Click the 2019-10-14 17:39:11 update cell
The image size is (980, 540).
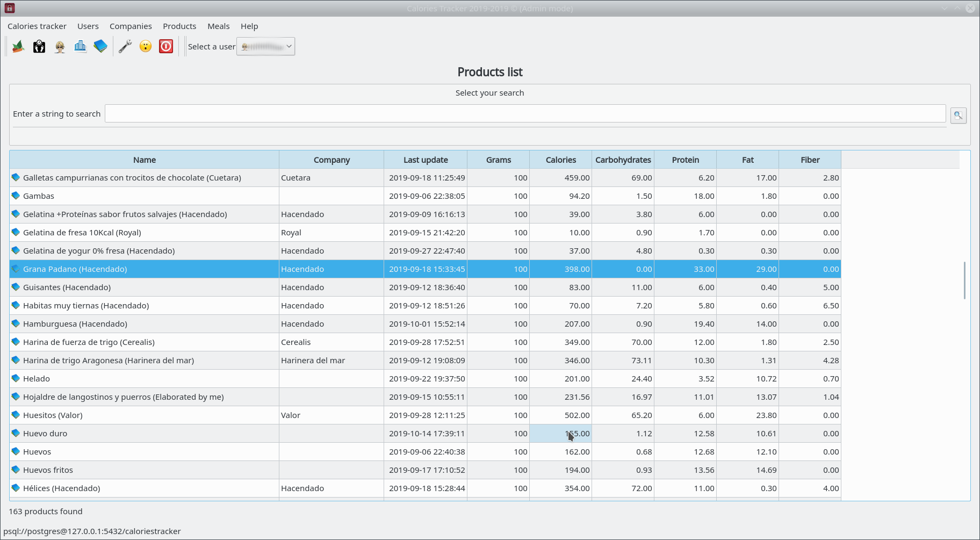point(426,433)
